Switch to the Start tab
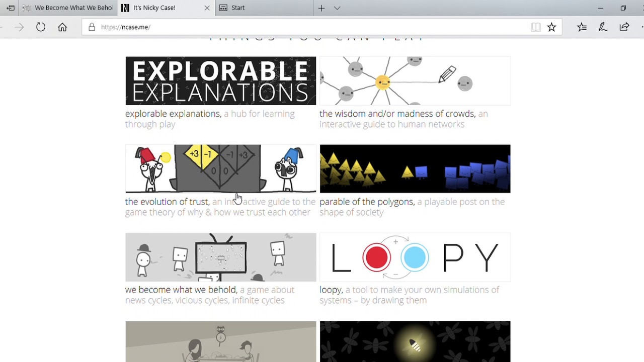Image resolution: width=644 pixels, height=362 pixels. click(x=263, y=8)
